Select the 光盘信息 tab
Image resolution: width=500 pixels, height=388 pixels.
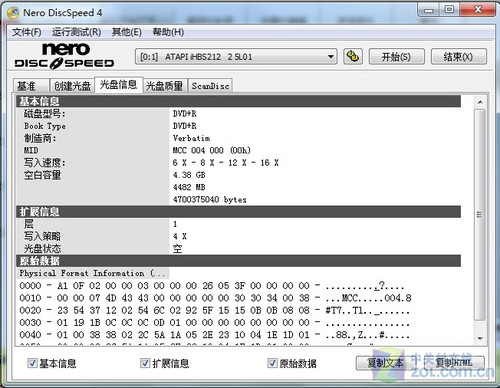tap(119, 85)
